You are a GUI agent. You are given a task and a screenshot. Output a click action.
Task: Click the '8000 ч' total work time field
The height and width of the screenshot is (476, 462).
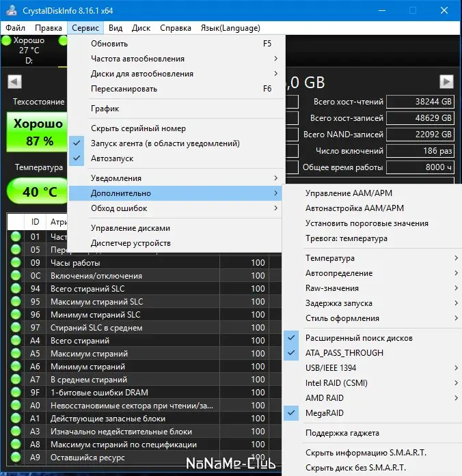point(420,167)
